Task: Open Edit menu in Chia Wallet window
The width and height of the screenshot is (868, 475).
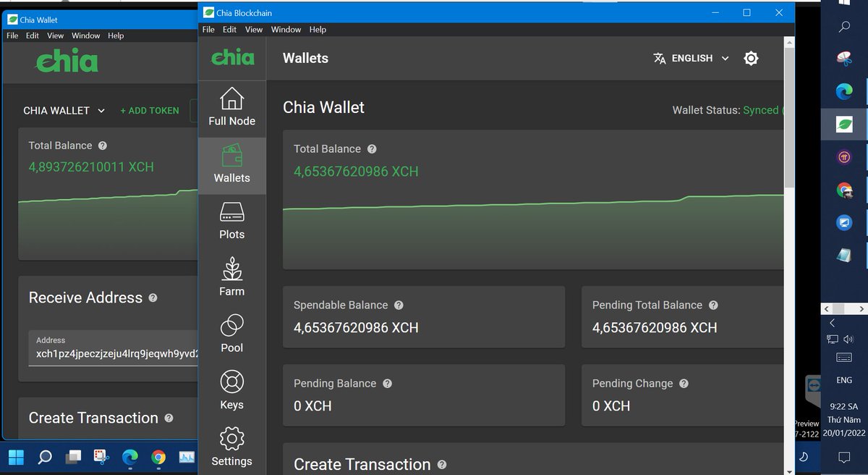Action: (x=33, y=35)
